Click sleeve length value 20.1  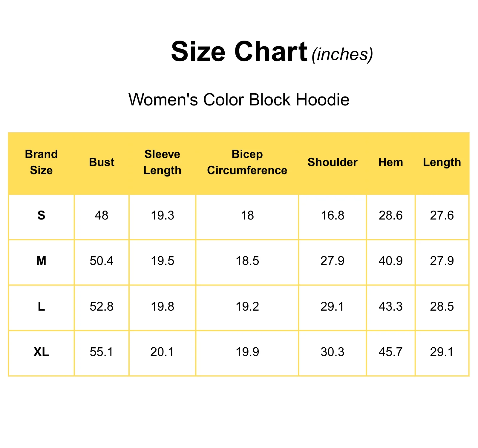[x=162, y=352]
